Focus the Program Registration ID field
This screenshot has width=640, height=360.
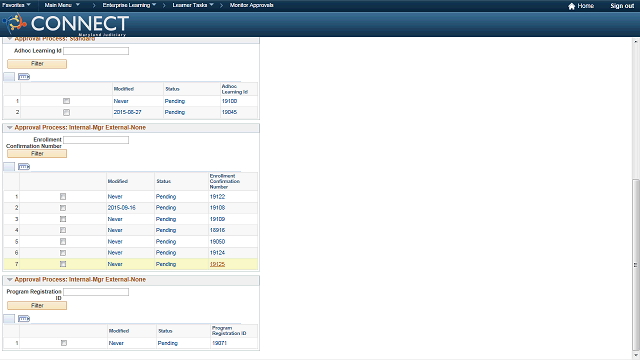click(96, 292)
